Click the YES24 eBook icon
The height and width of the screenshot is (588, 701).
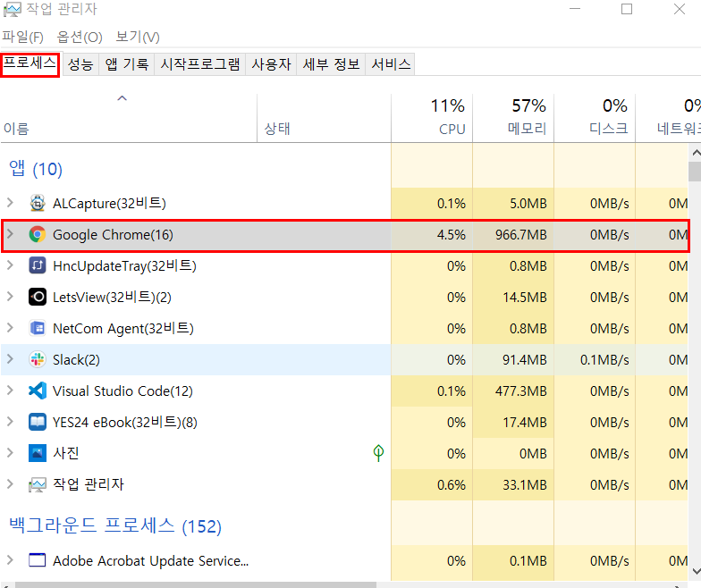point(38,422)
